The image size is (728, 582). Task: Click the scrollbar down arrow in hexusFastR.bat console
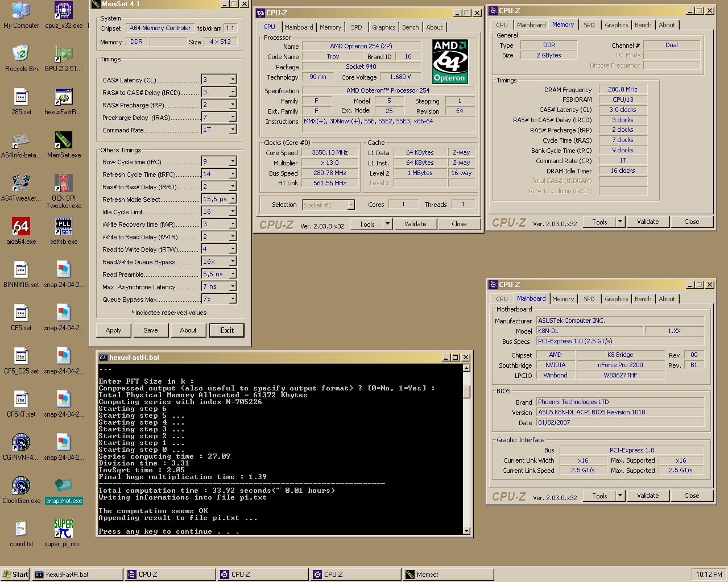[x=466, y=531]
